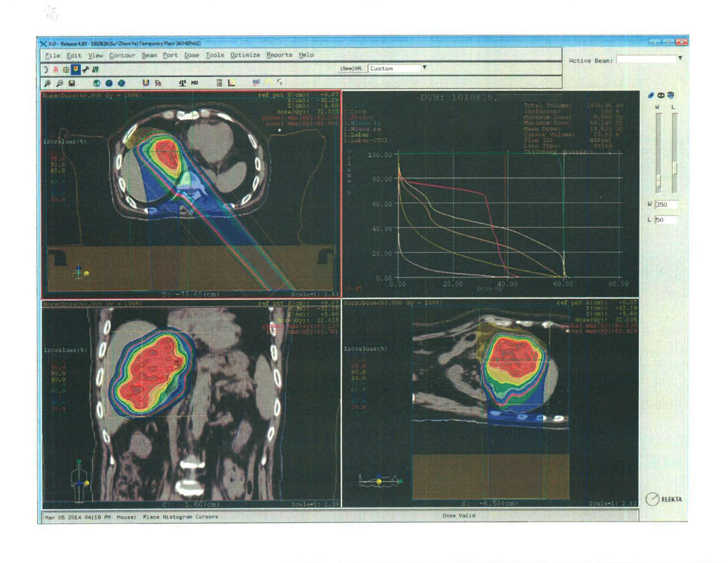Click the orientation figure in transverse view
The image size is (728, 563).
click(80, 272)
